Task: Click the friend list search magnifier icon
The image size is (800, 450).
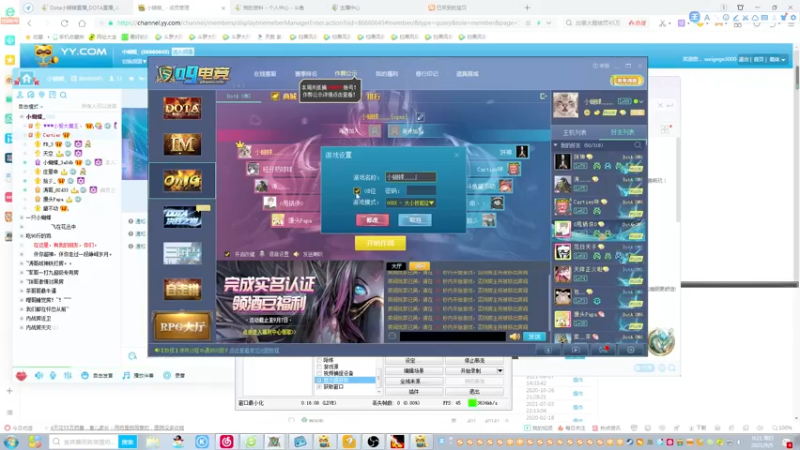Action: 638,145
